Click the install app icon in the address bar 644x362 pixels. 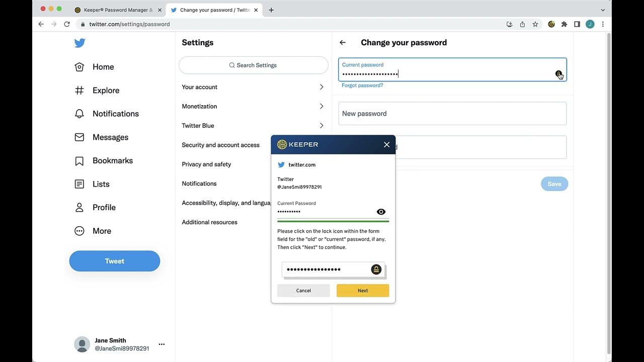pyautogui.click(x=510, y=24)
